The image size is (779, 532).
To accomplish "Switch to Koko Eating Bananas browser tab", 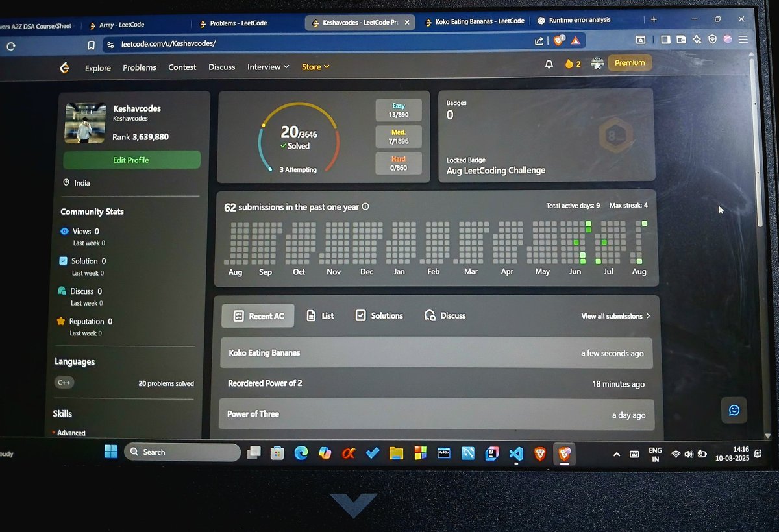I will [475, 21].
